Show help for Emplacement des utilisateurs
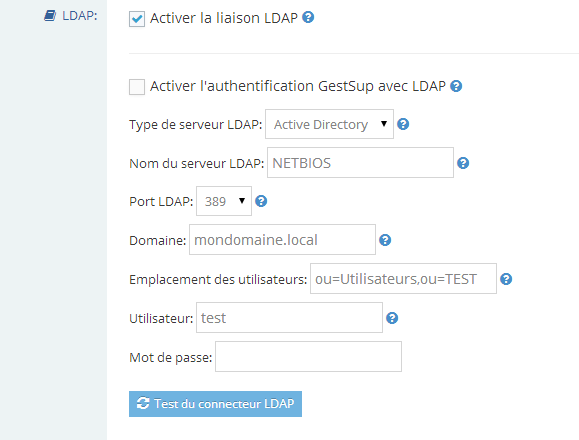 click(x=506, y=279)
